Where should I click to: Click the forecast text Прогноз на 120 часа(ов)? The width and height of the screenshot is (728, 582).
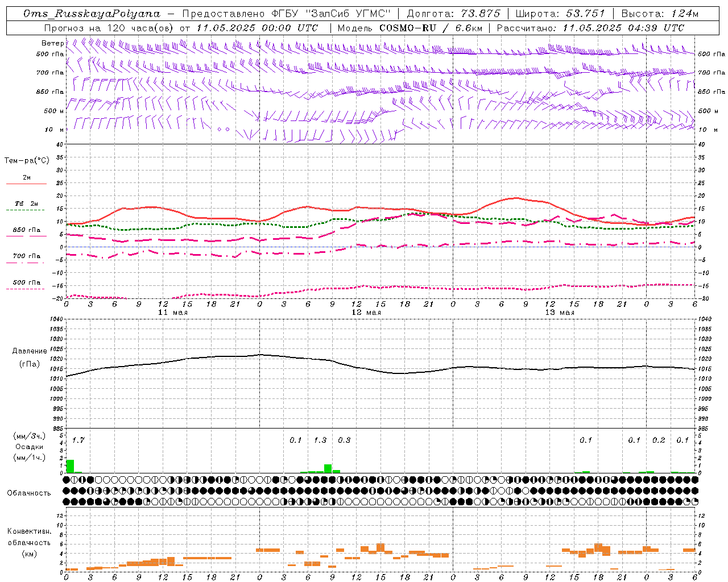coord(109,28)
